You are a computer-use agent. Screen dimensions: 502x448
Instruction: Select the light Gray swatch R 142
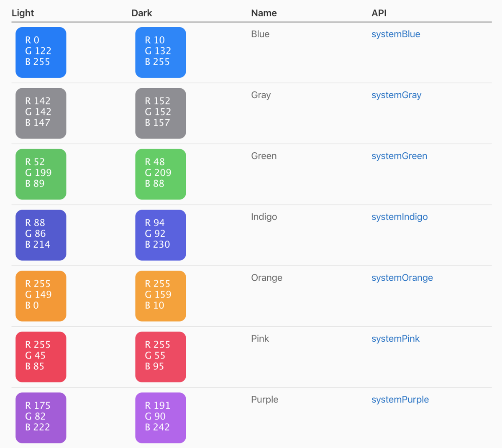point(41,113)
